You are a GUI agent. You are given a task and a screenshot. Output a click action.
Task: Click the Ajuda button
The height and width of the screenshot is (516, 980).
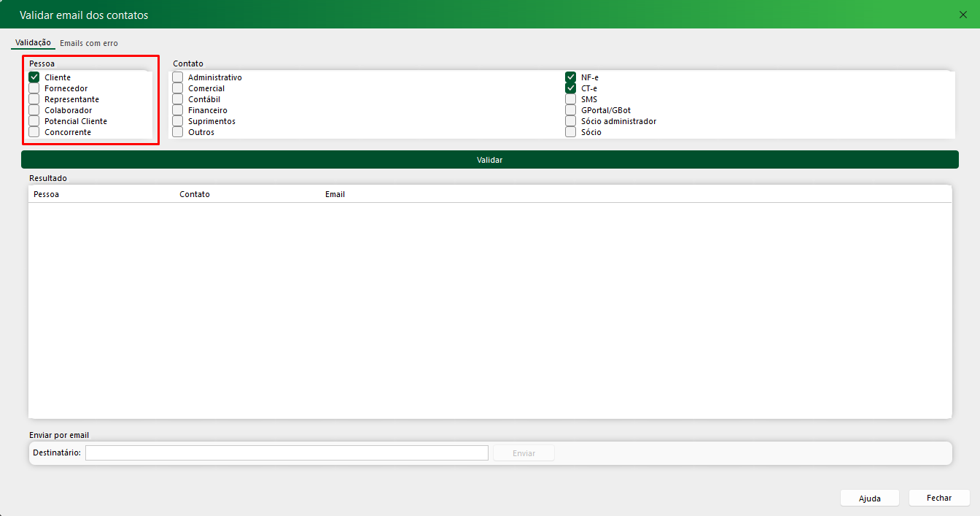click(869, 498)
